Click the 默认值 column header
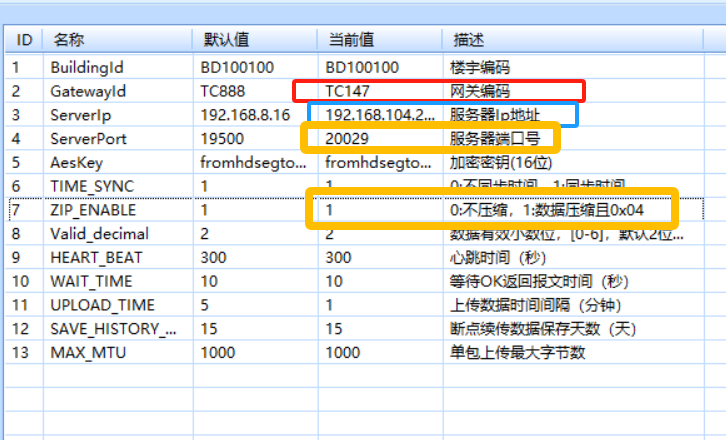726x440 pixels. click(x=226, y=40)
